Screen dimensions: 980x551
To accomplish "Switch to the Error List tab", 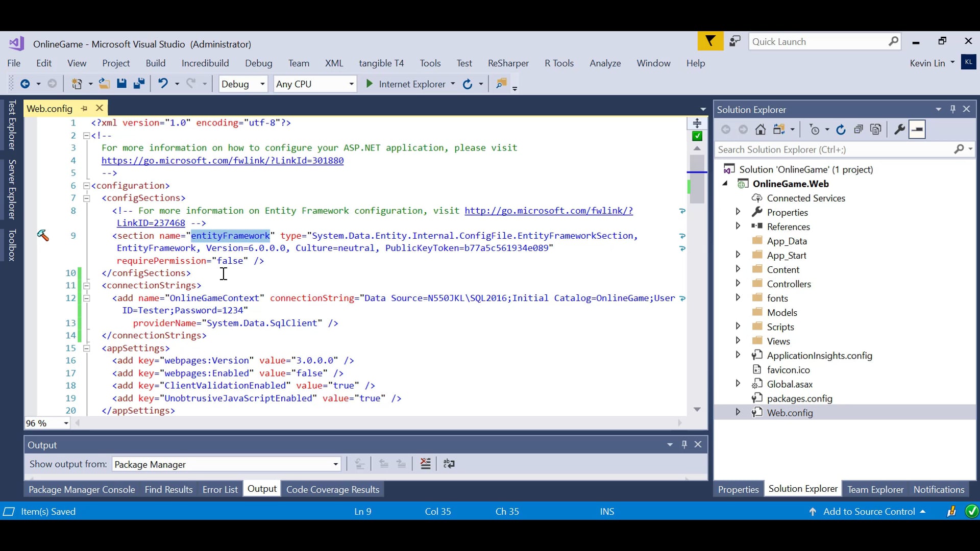I will click(x=219, y=489).
